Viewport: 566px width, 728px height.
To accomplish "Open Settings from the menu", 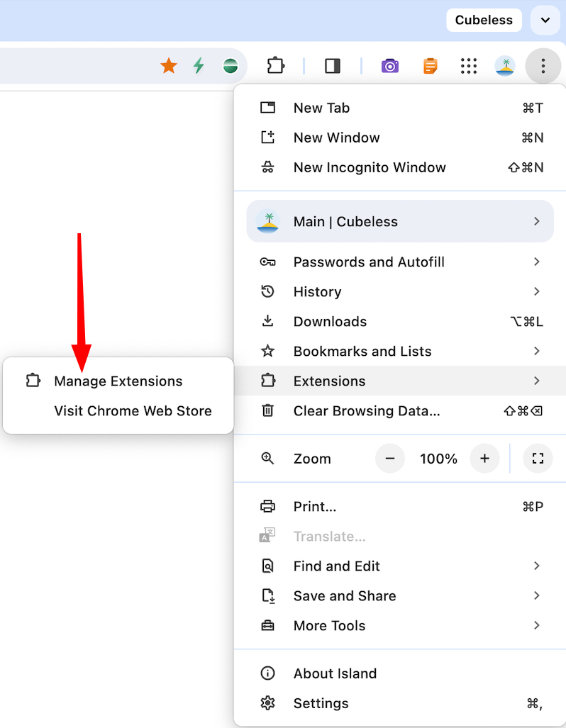I will pyautogui.click(x=399, y=703).
